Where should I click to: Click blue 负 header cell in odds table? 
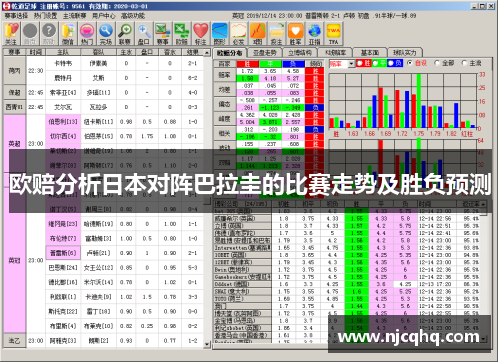(x=293, y=63)
